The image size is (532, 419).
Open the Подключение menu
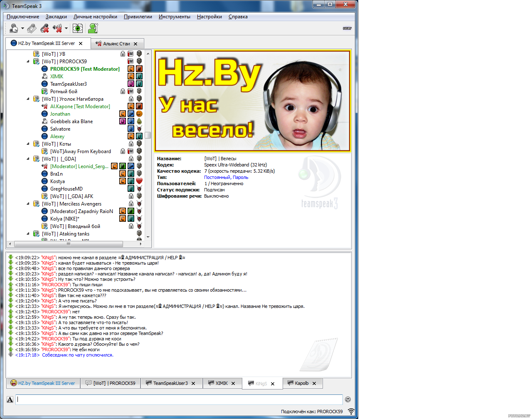(23, 17)
